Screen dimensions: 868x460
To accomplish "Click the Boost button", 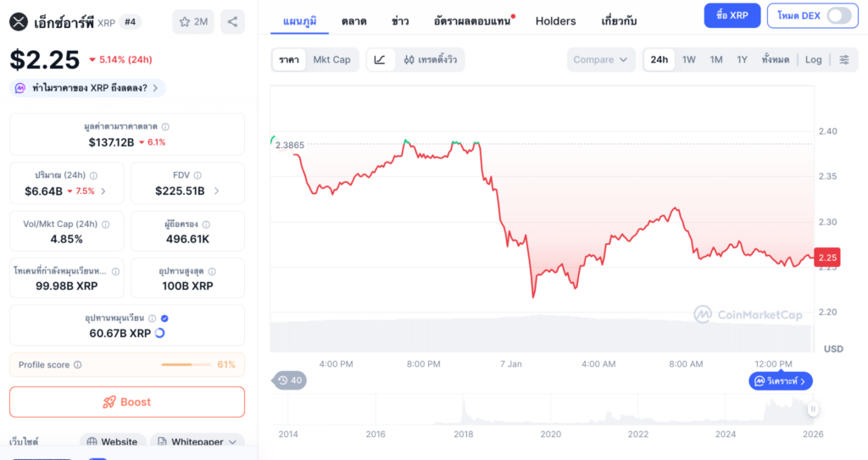I will [x=127, y=402].
